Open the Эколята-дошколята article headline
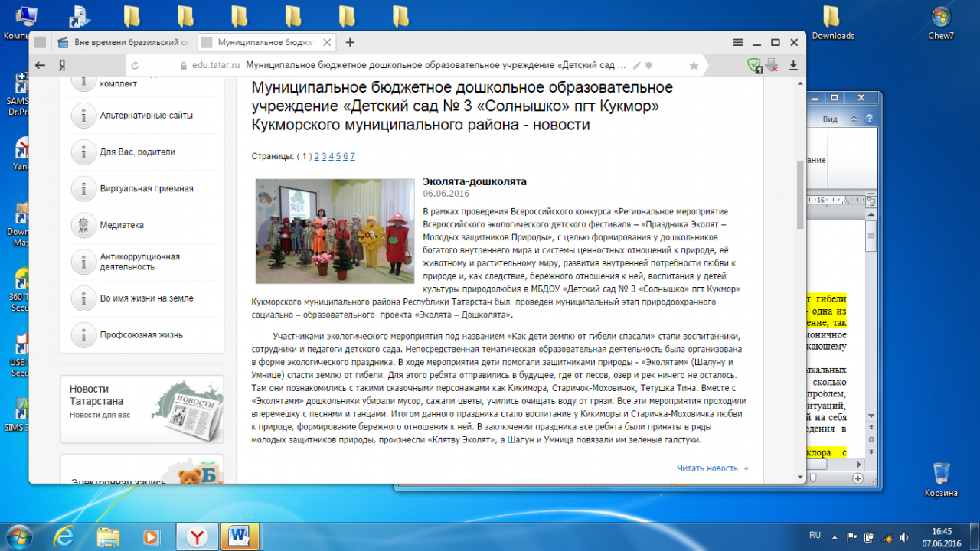 coord(475,182)
